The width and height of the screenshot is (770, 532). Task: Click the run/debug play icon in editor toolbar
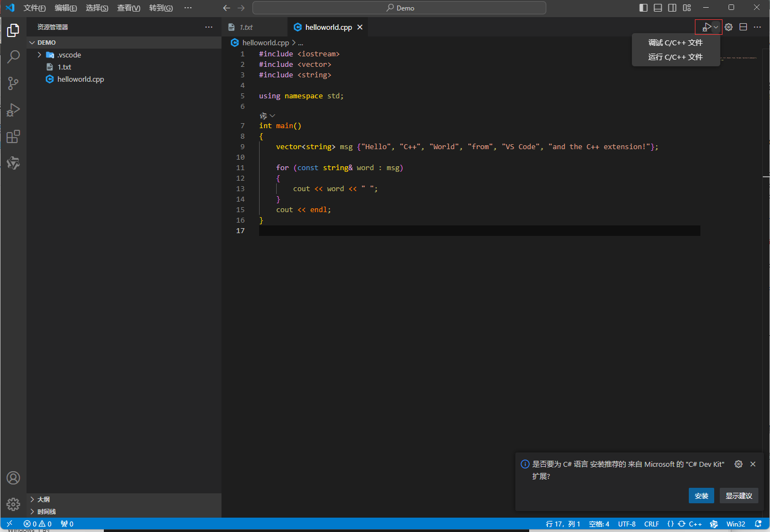coord(706,27)
